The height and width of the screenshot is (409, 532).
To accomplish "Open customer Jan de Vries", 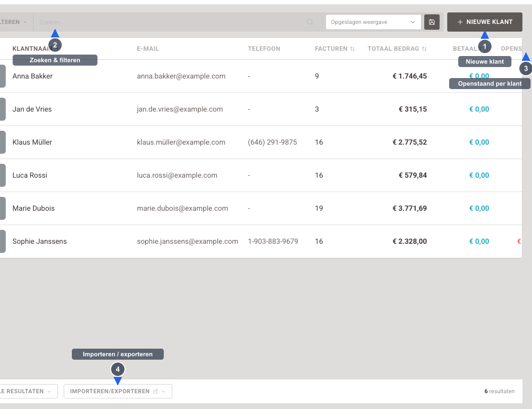I will 32,109.
